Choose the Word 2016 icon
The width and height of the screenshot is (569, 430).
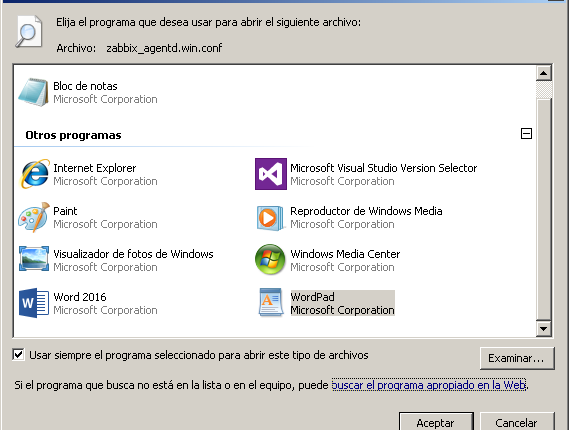[x=34, y=303]
